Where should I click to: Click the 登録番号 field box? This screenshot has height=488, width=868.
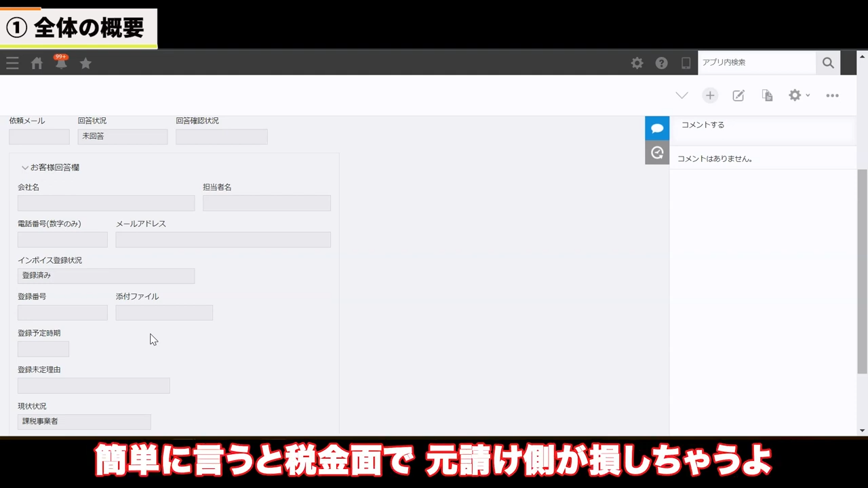[62, 312]
